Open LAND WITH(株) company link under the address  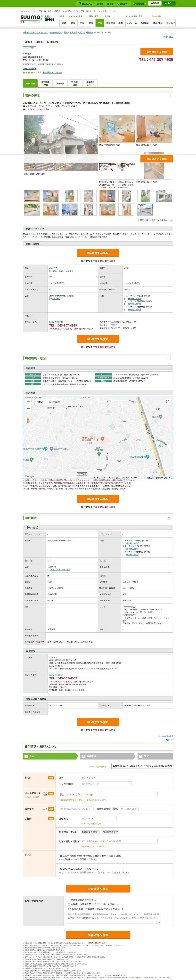[x=30, y=68]
